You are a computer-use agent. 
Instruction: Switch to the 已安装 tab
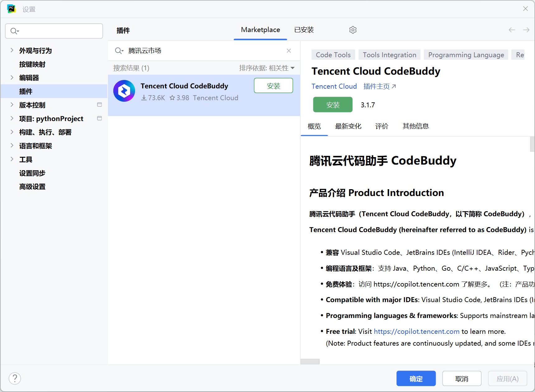tap(304, 30)
